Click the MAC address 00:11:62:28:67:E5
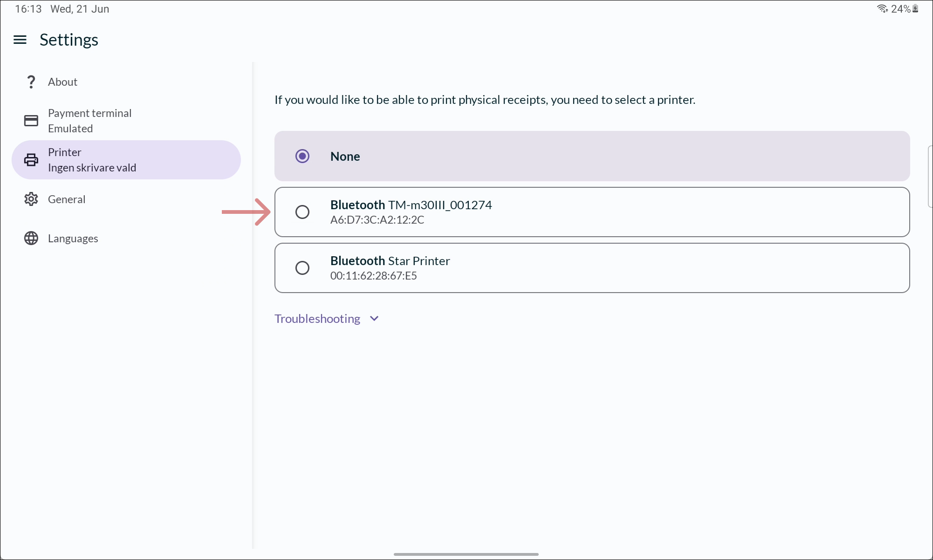Image resolution: width=933 pixels, height=560 pixels. tap(373, 276)
